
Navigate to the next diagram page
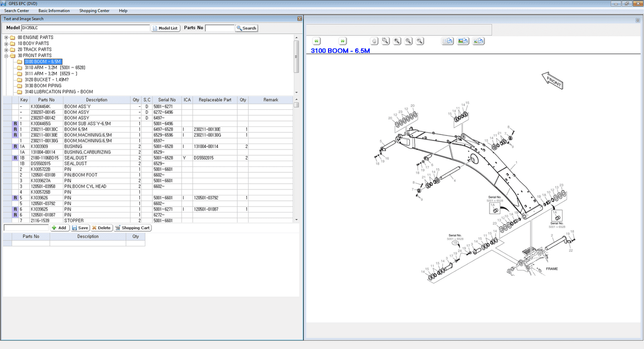point(343,41)
